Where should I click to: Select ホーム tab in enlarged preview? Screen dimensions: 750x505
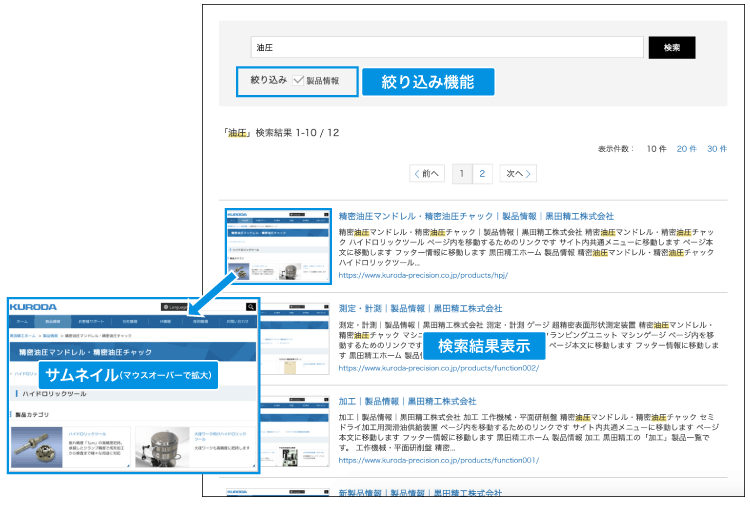click(22, 321)
